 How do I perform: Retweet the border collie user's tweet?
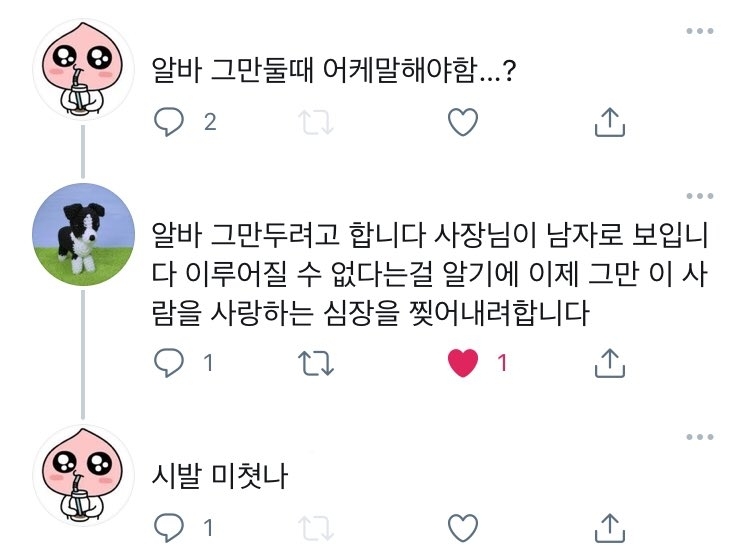coord(316,364)
